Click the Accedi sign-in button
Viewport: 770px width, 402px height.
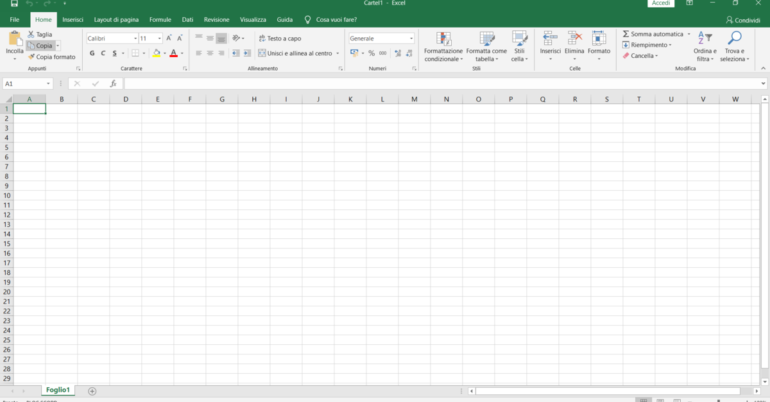pos(661,4)
